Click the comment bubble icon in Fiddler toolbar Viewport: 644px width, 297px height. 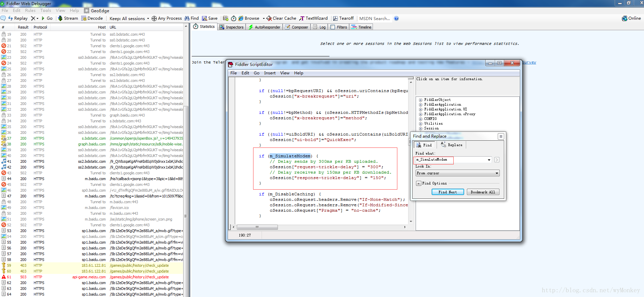coord(3,18)
